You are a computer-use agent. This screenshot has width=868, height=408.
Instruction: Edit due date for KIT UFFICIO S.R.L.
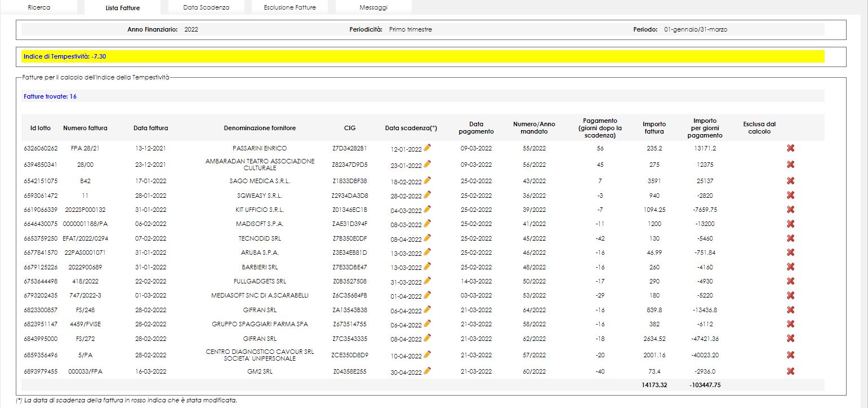coord(428,209)
